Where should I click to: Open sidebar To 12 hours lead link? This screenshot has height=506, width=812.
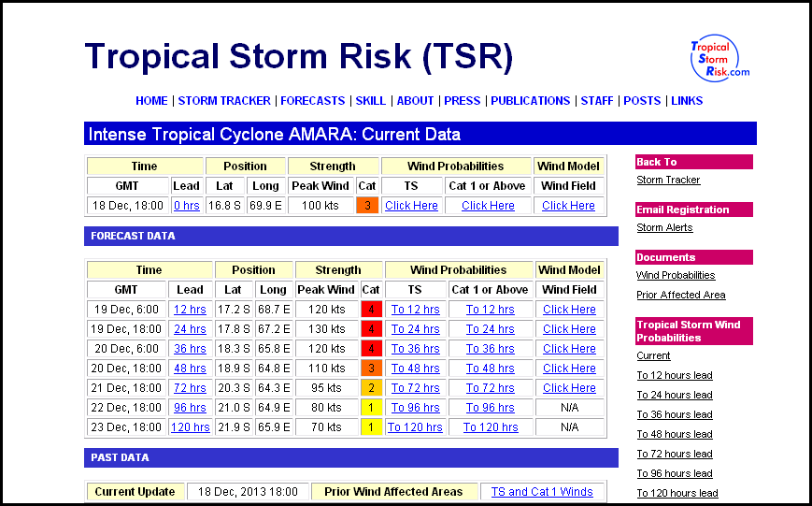(675, 375)
